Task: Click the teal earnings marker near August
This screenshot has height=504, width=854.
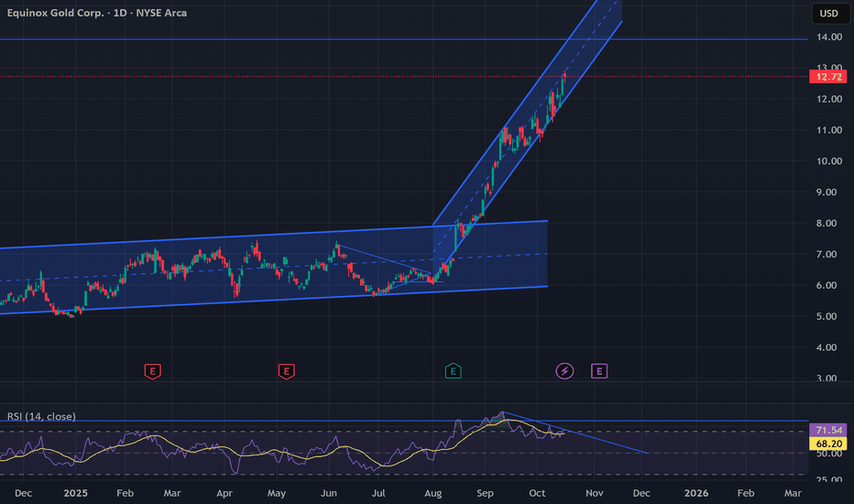Action: click(454, 372)
